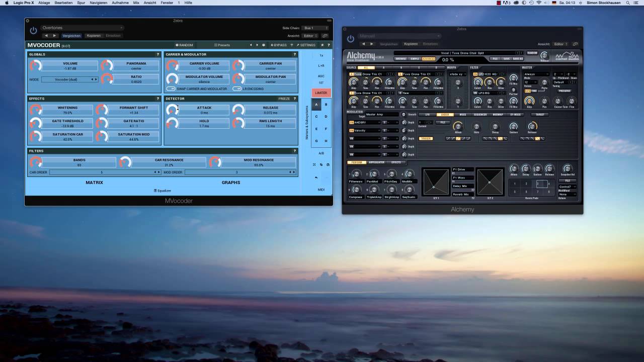
Task: Click the RMS Length knob
Action: pyautogui.click(x=238, y=123)
